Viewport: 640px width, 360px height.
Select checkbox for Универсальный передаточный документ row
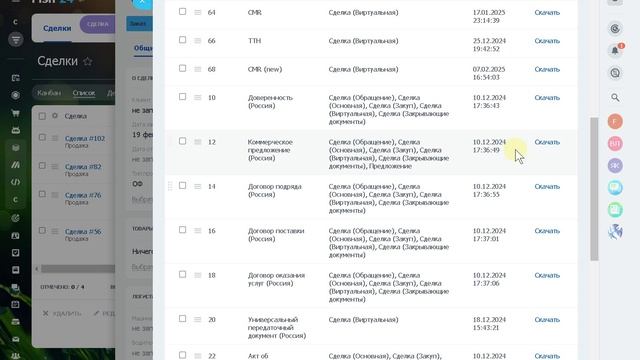tap(182, 319)
